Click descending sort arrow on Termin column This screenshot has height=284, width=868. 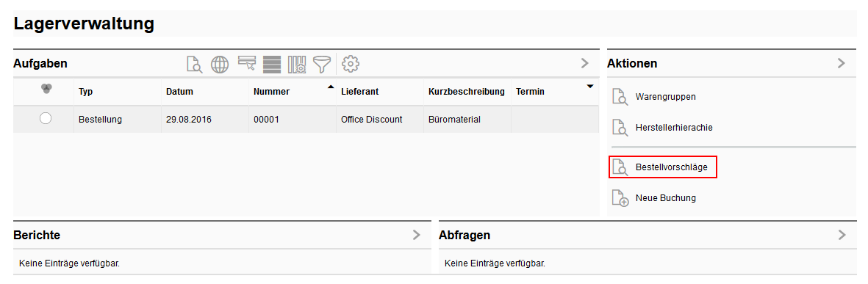point(590,87)
